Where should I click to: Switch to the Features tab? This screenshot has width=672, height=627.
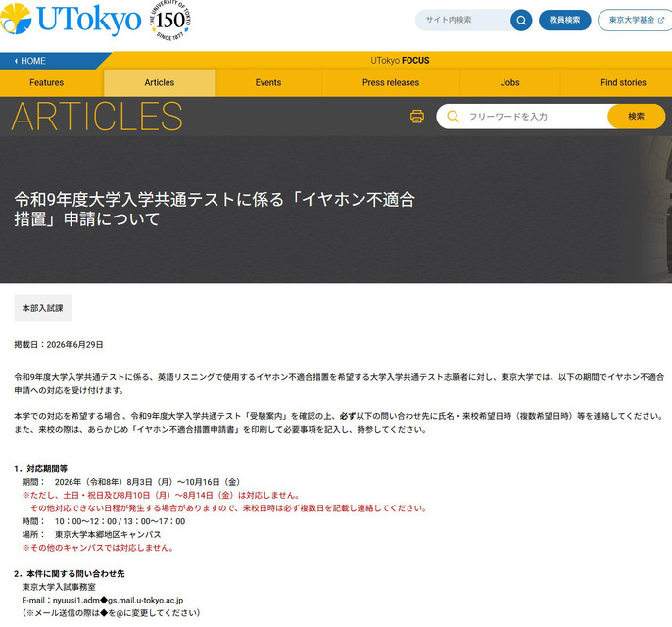point(47,82)
